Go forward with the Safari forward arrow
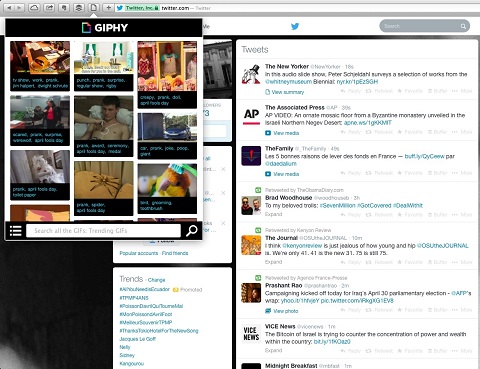Image resolution: width=480 pixels, height=369 pixels. point(20,8)
